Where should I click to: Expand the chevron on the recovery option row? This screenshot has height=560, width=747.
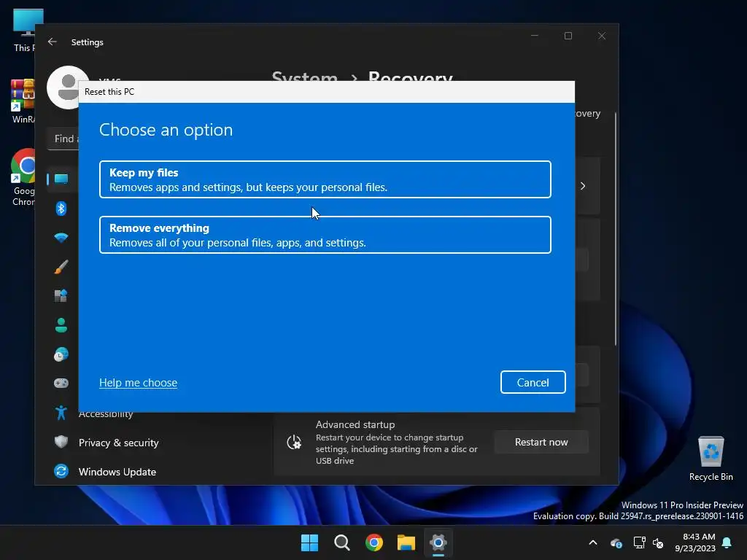coord(583,186)
